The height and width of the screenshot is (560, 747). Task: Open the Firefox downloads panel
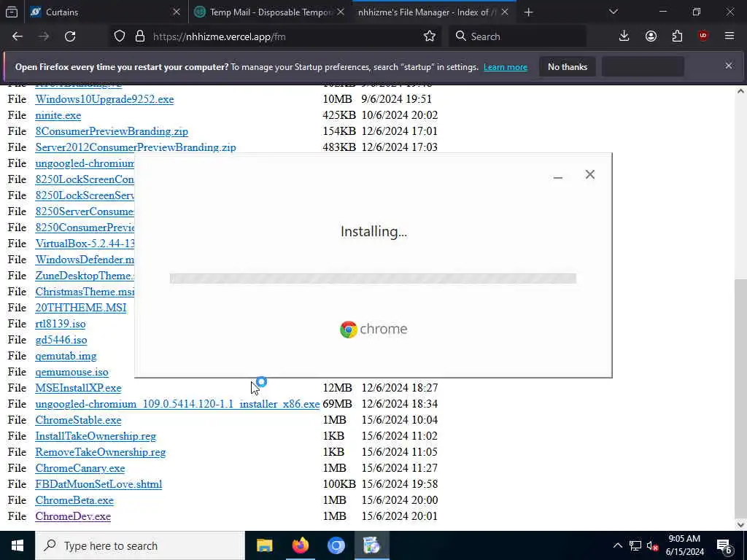point(624,36)
